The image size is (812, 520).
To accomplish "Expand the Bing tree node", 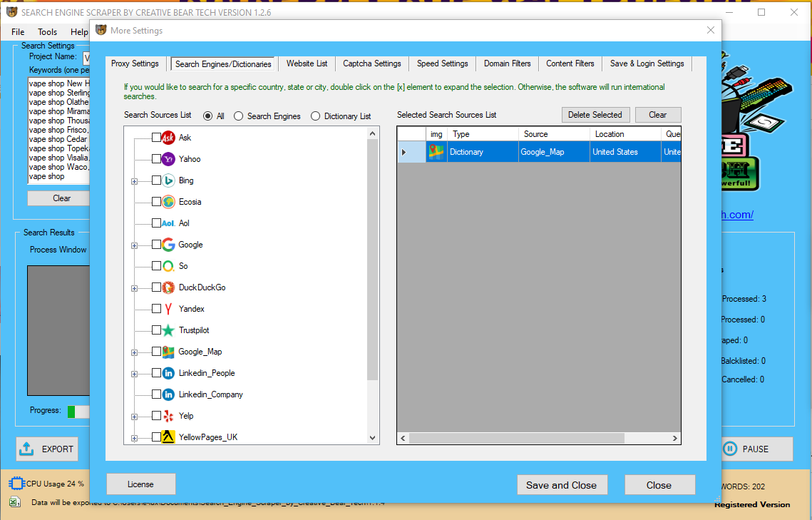I will click(134, 181).
